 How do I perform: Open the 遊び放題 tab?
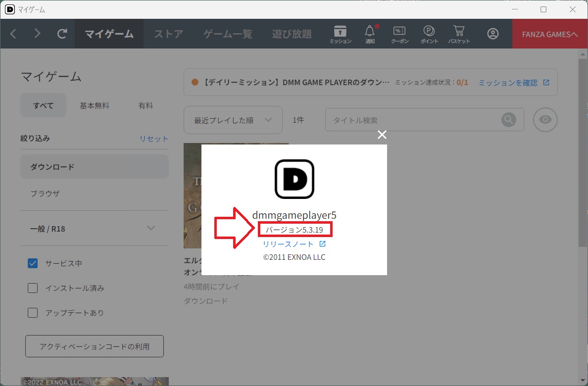point(292,34)
